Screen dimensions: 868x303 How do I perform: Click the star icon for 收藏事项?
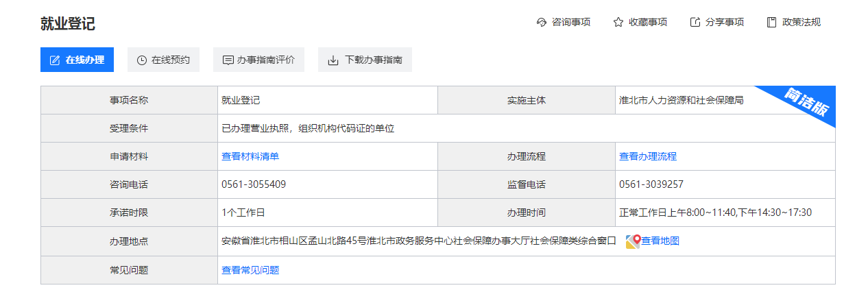click(618, 22)
